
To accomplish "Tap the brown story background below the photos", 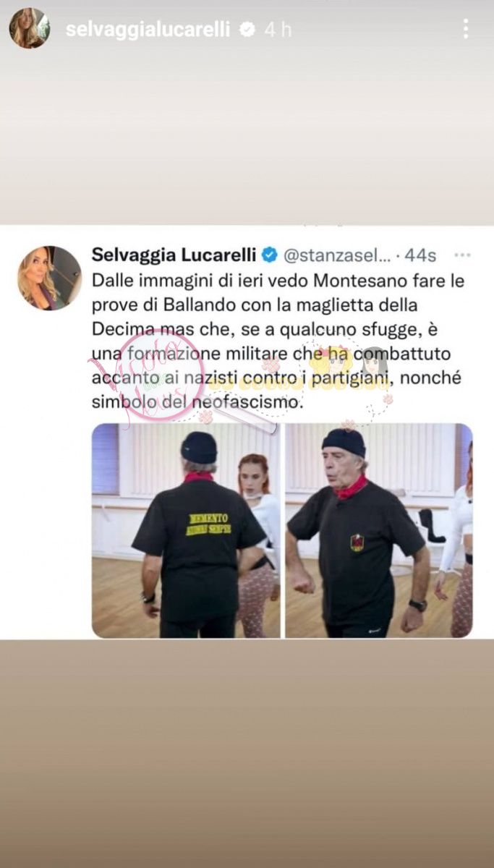I will click(247, 752).
